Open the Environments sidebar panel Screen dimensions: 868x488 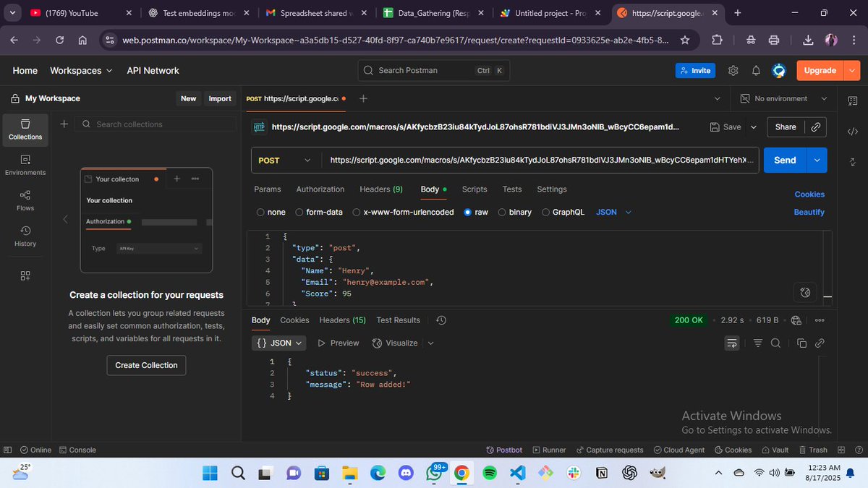(25, 165)
